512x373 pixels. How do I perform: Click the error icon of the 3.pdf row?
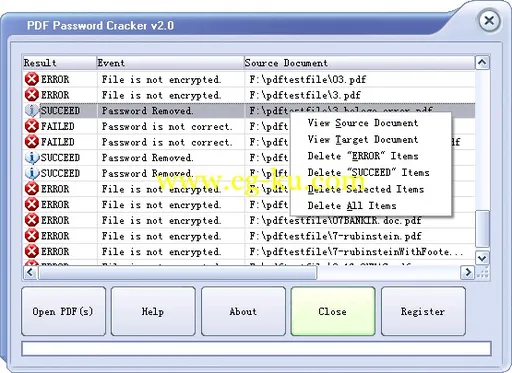coord(32,95)
